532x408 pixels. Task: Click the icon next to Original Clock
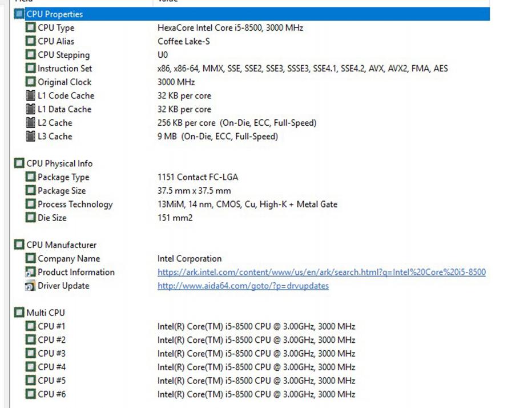coord(30,82)
